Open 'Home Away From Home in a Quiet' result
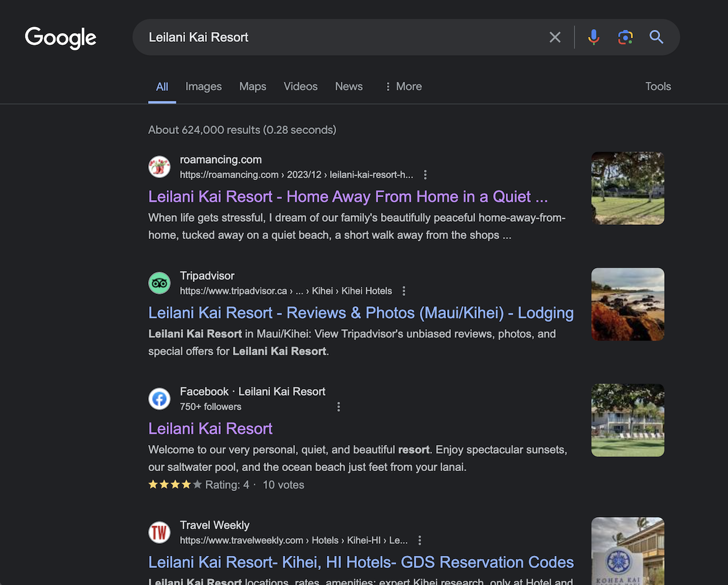728x585 pixels. click(348, 197)
